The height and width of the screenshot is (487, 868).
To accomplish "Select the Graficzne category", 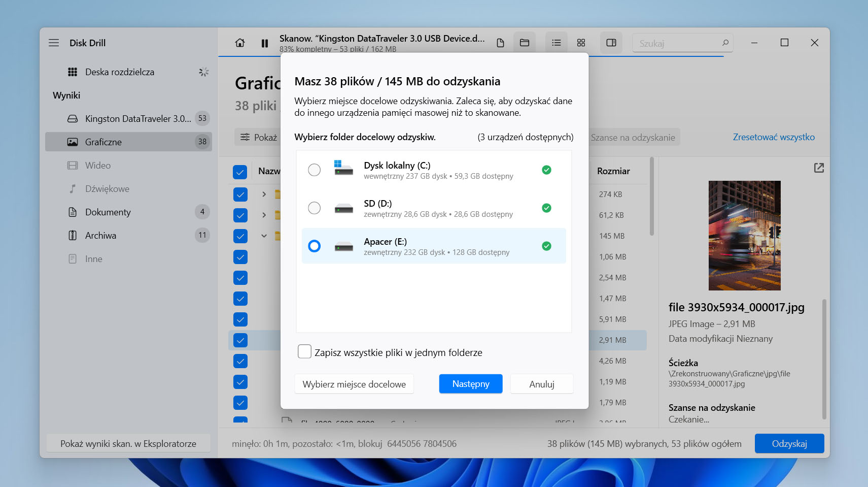I will point(128,142).
